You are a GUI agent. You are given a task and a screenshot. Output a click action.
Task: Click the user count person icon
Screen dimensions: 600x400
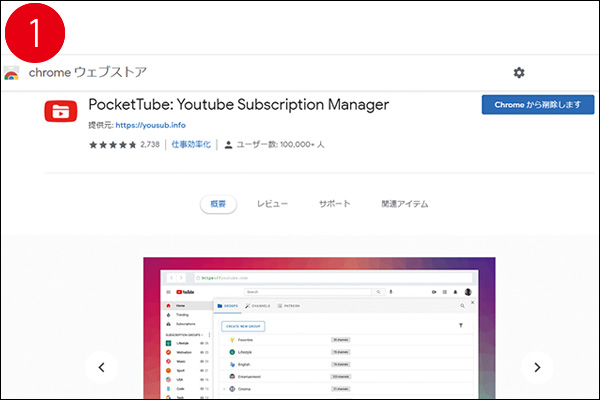[x=228, y=145]
